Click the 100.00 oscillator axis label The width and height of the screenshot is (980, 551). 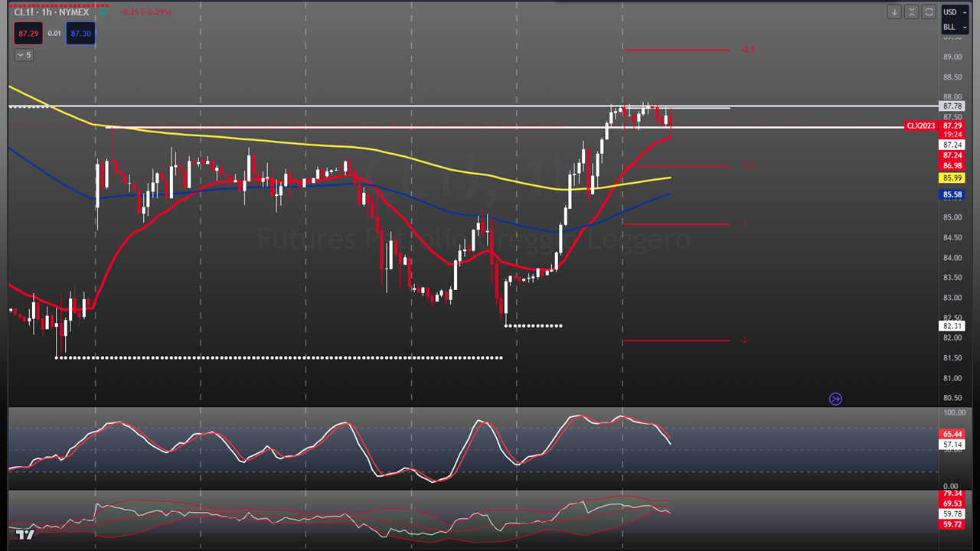[954, 412]
